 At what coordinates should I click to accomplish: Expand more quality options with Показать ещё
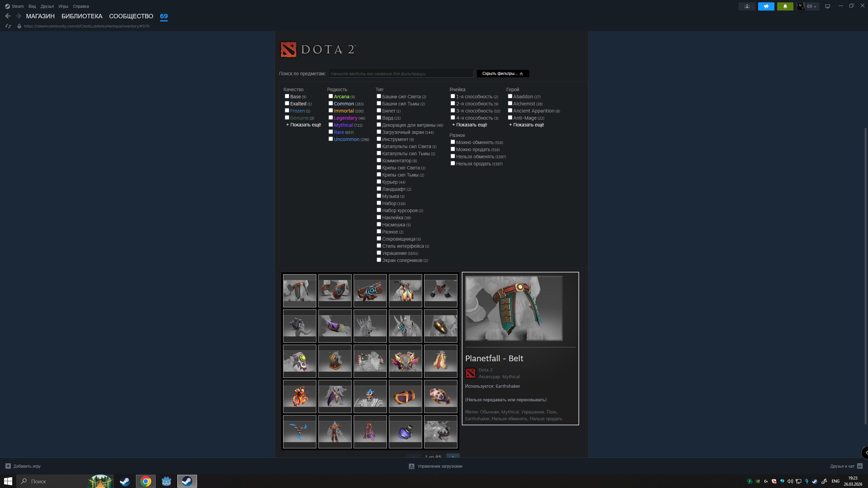point(303,125)
